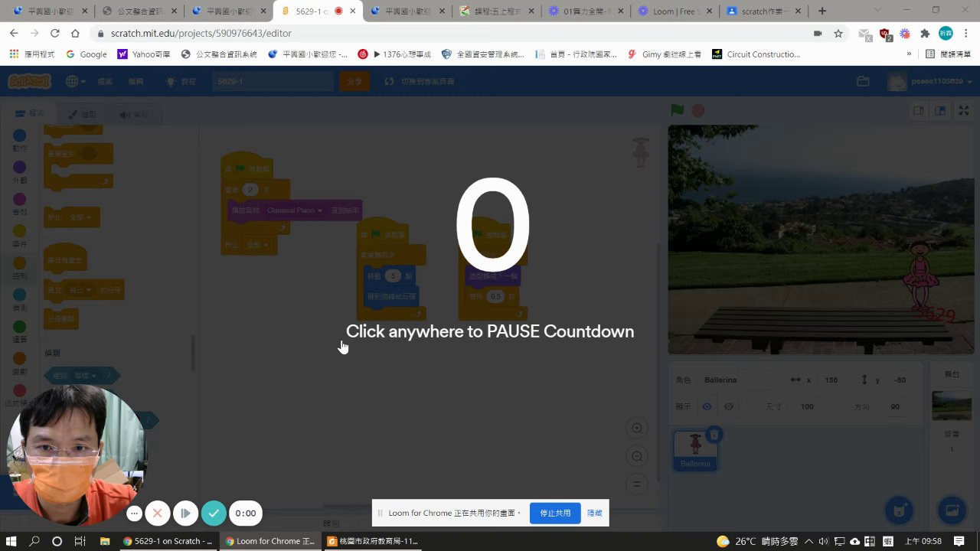Select the 動作 motion block category

tap(19, 141)
